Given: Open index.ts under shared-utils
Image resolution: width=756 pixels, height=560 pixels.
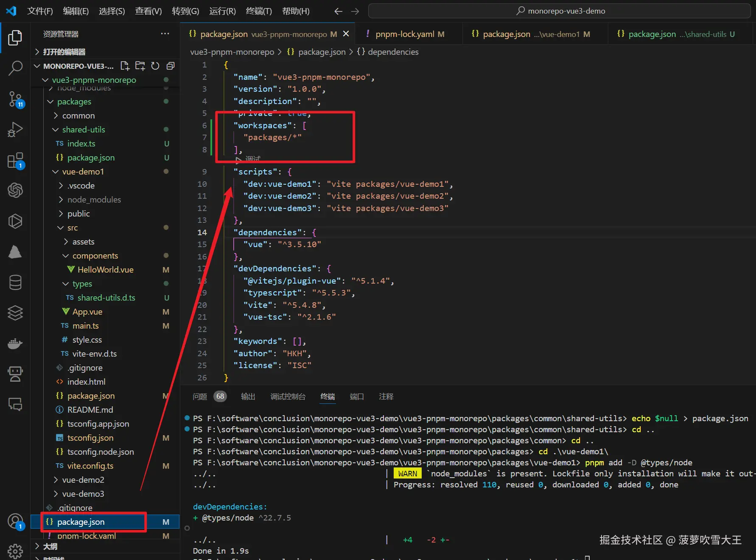Looking at the screenshot, I should pyautogui.click(x=81, y=144).
